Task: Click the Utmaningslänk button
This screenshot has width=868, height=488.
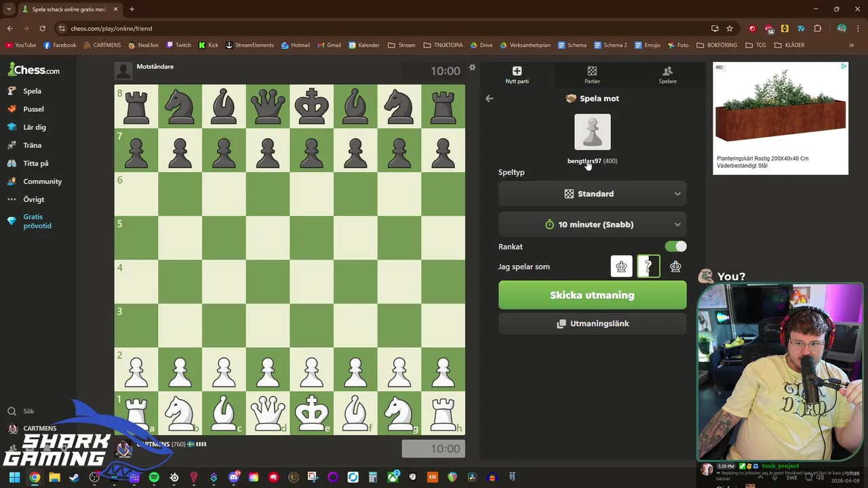Action: point(592,324)
